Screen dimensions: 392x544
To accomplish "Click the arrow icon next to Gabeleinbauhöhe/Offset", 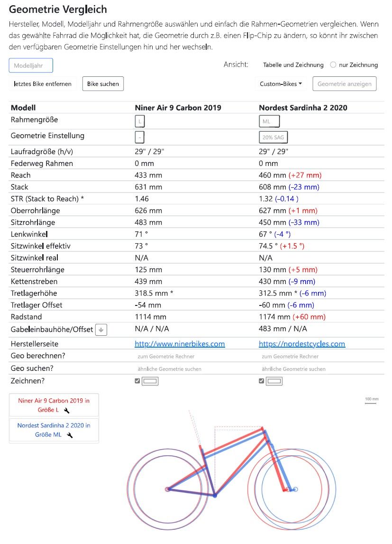I will [101, 330].
